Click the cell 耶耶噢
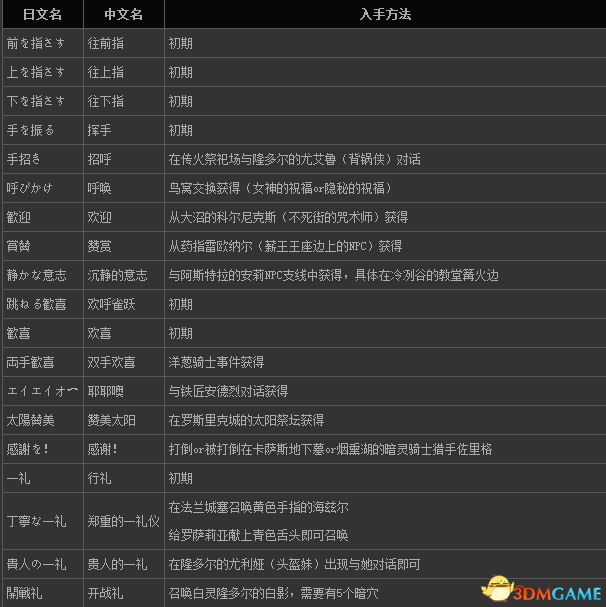 pyautogui.click(x=124, y=391)
